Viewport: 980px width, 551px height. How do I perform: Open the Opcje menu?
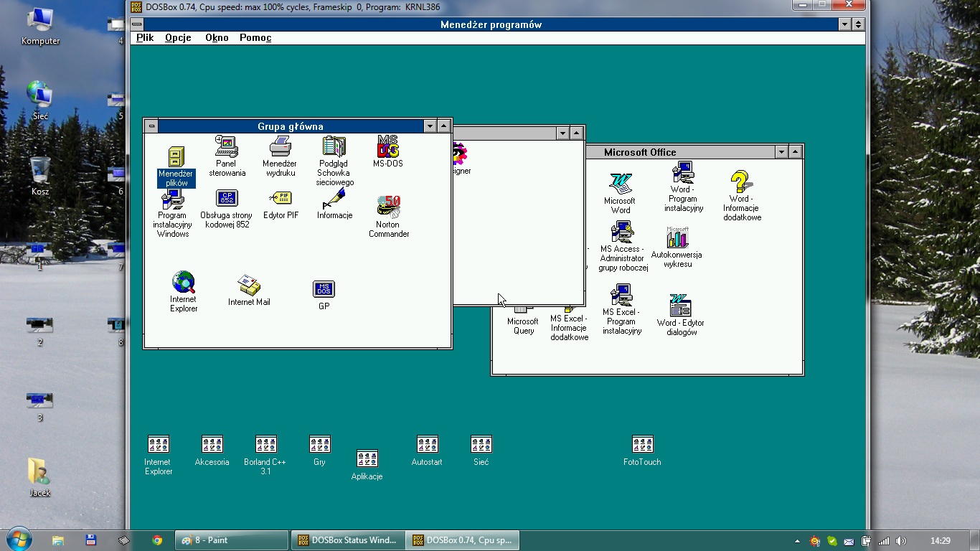177,37
